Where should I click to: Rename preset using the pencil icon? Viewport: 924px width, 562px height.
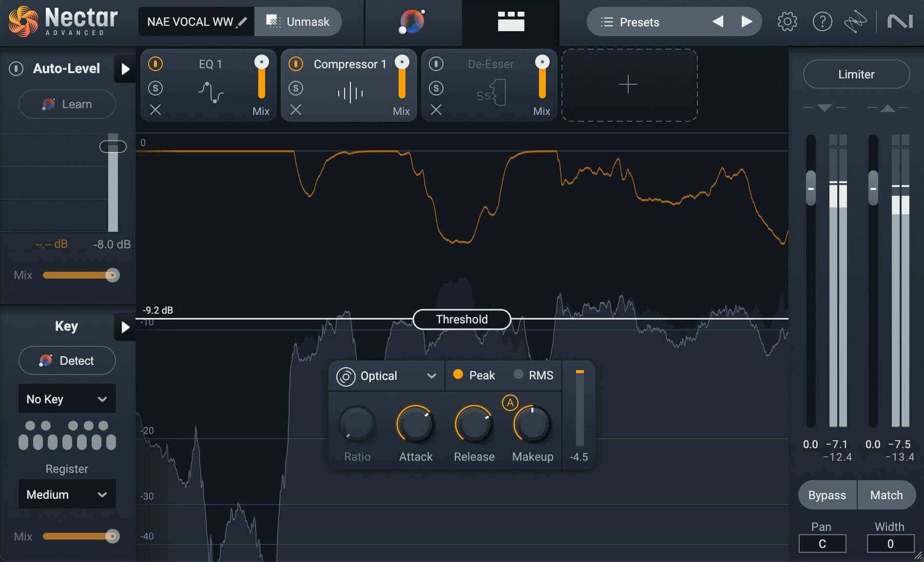coord(242,22)
